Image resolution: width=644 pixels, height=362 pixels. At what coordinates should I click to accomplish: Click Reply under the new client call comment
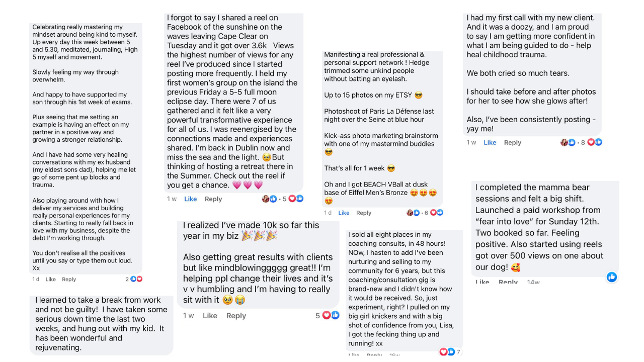point(513,143)
